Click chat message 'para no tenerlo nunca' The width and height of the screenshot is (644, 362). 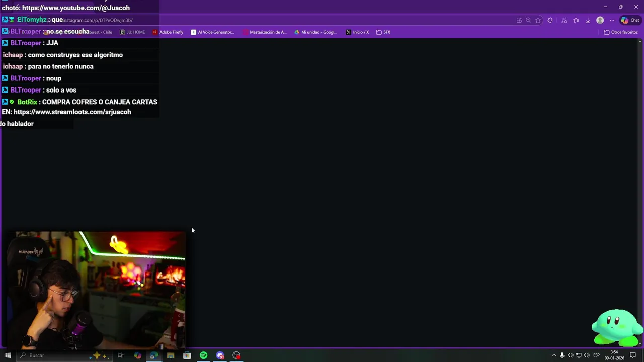(60, 66)
